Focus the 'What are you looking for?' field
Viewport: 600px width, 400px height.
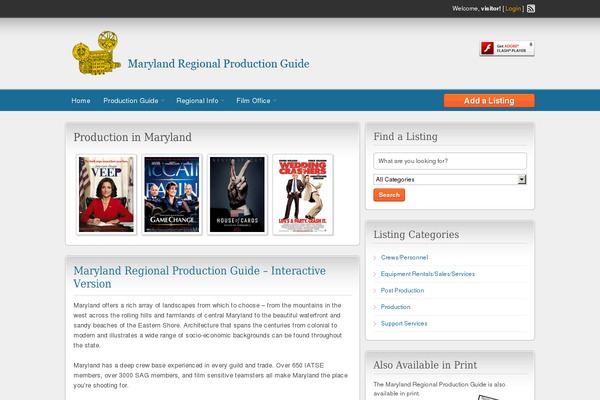[x=450, y=161]
